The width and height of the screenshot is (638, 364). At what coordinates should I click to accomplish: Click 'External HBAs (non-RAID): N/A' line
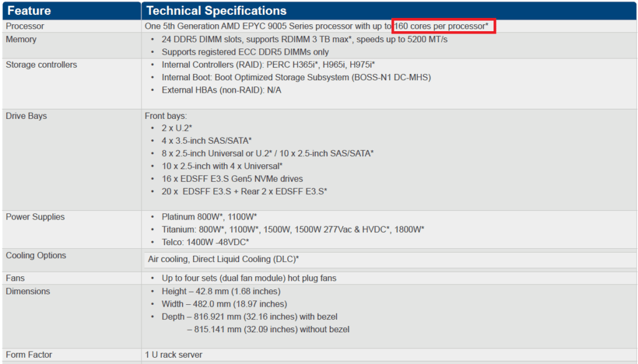(221, 90)
